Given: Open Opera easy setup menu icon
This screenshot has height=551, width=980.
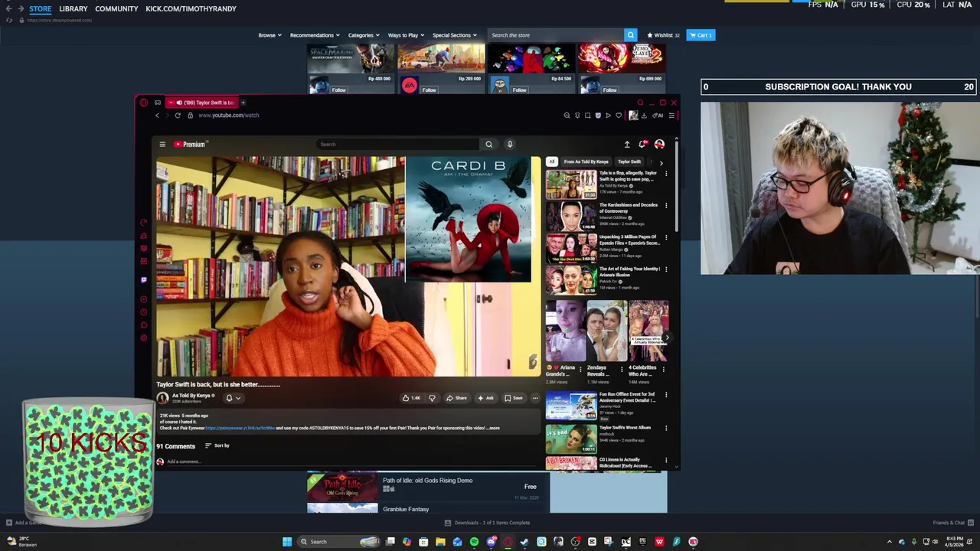Looking at the screenshot, I should pyautogui.click(x=671, y=116).
